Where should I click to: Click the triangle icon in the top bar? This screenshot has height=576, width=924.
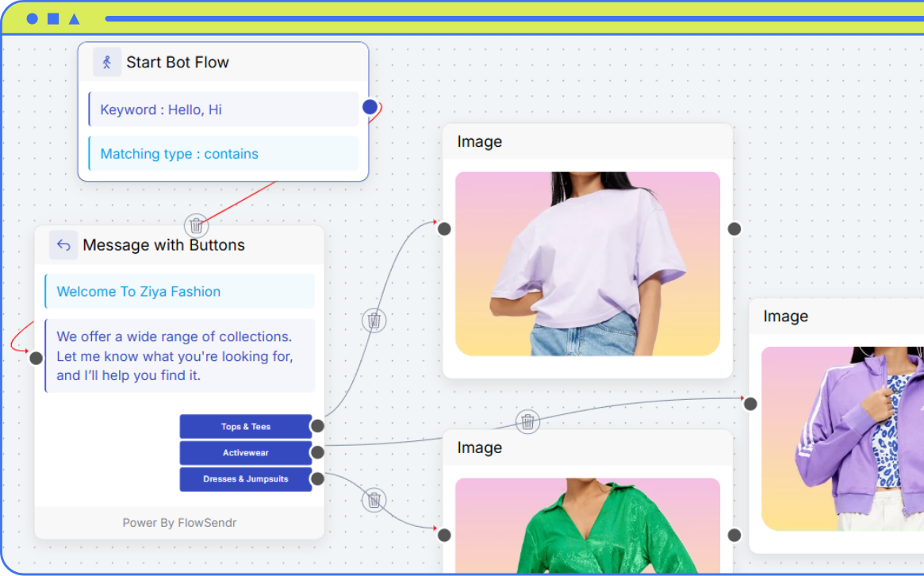74,18
